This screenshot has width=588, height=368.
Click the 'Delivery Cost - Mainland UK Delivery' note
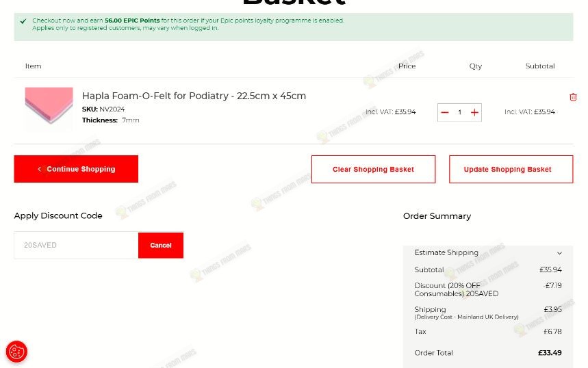click(467, 317)
